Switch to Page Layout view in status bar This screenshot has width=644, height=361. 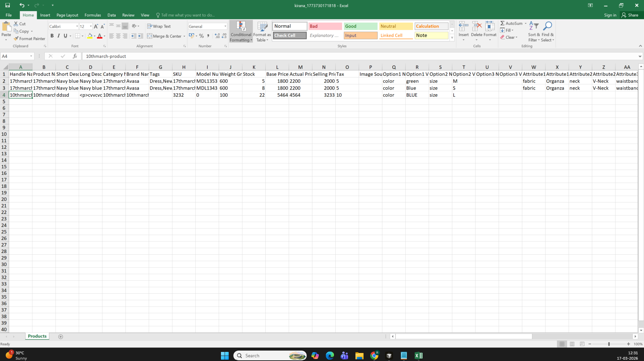click(x=572, y=344)
